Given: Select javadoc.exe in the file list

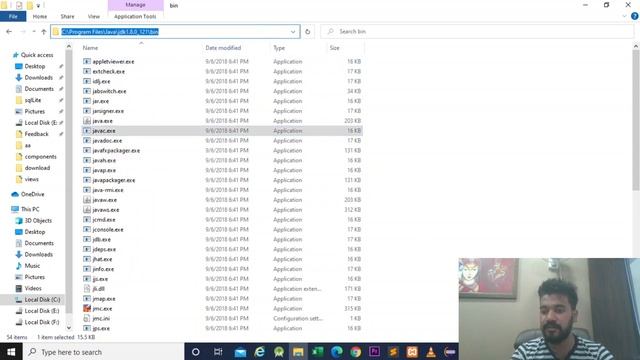Looking at the screenshot, I should 107,140.
